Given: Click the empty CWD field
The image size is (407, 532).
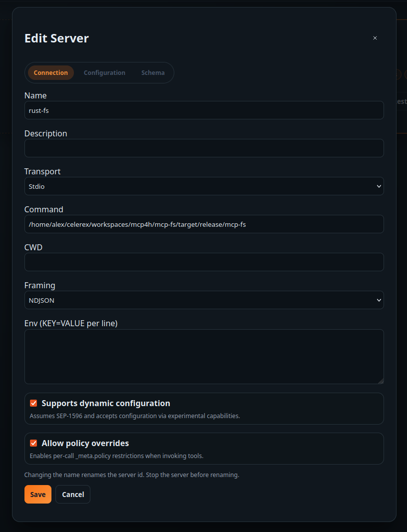Looking at the screenshot, I should tap(204, 262).
